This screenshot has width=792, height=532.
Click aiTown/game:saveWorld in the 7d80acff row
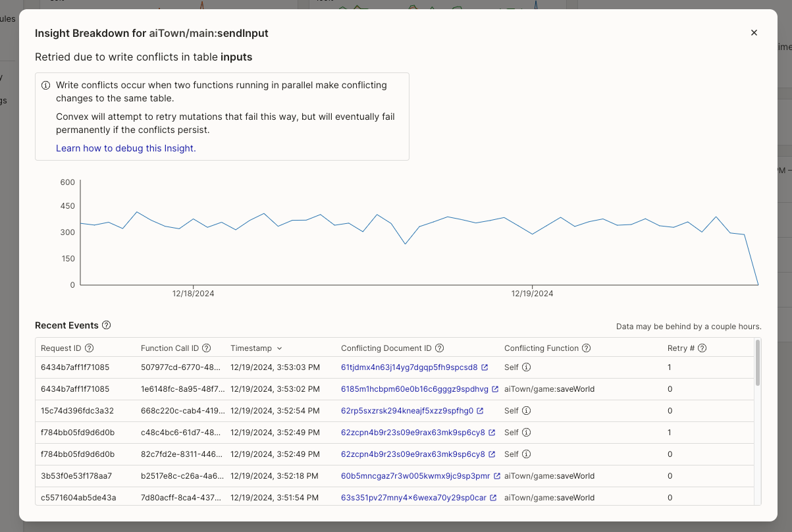549,498
